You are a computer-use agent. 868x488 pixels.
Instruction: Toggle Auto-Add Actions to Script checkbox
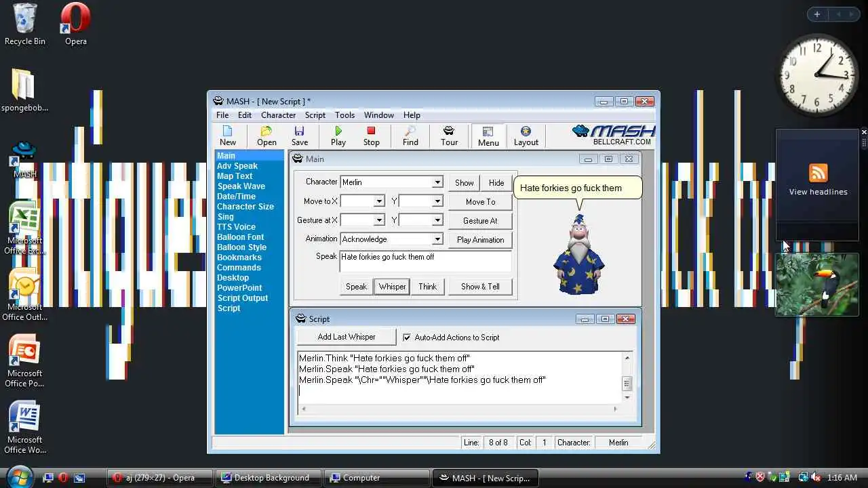[407, 338]
